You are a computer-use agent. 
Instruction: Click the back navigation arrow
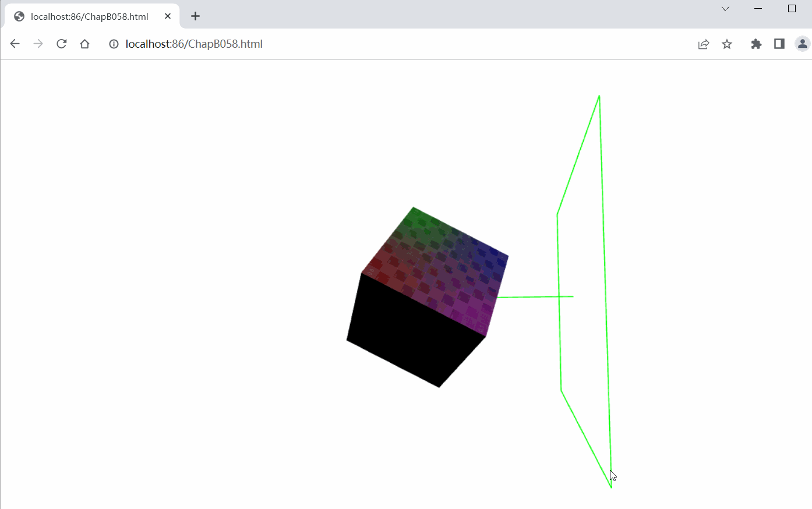(15, 44)
